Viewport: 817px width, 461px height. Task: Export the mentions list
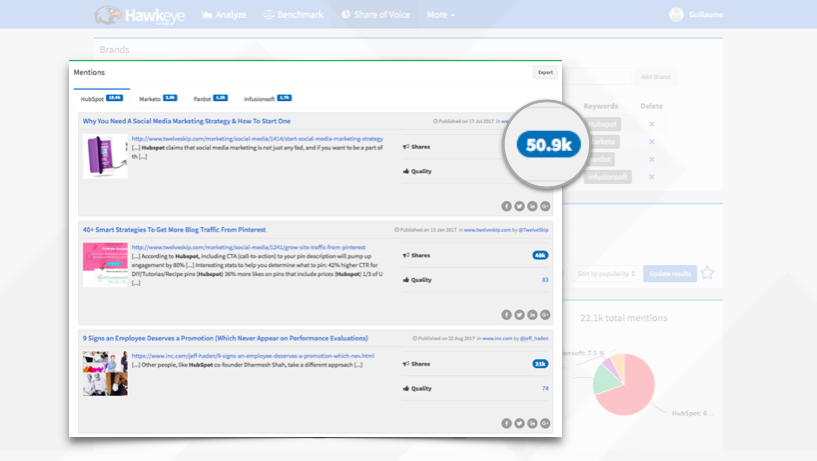[x=545, y=72]
